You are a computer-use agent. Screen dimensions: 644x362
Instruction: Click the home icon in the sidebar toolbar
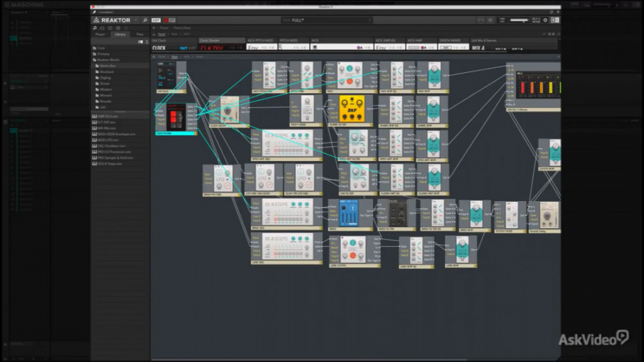pyautogui.click(x=102, y=28)
